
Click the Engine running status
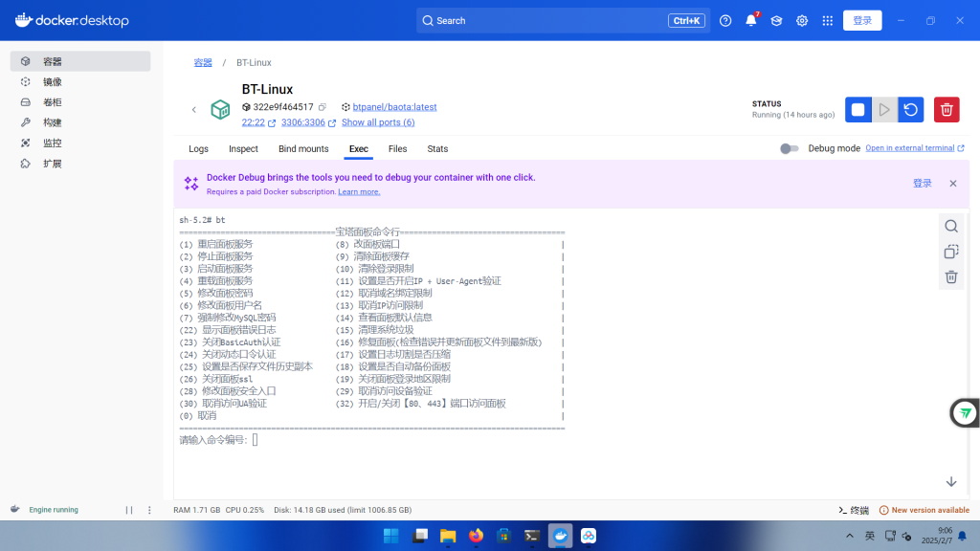click(x=54, y=510)
